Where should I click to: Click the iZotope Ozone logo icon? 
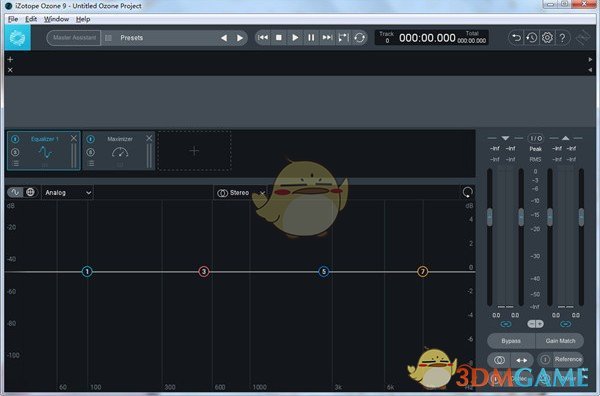click(x=18, y=38)
